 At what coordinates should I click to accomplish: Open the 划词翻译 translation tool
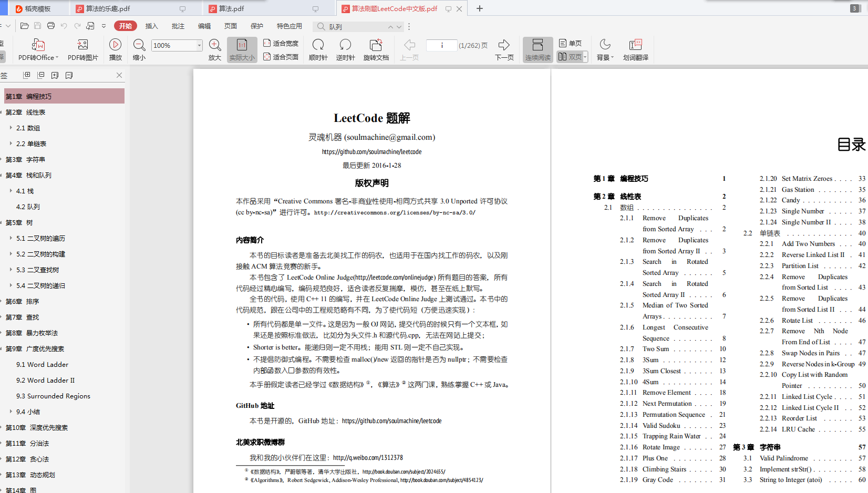(x=635, y=50)
